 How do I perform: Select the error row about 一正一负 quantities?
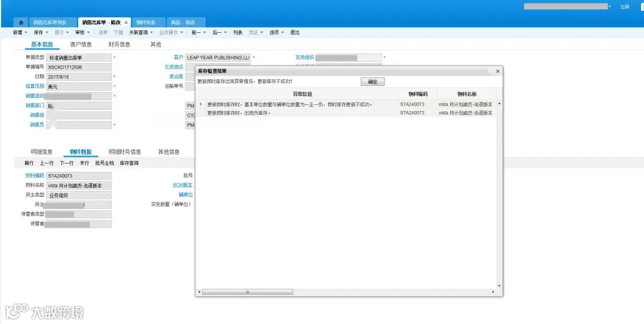point(346,104)
